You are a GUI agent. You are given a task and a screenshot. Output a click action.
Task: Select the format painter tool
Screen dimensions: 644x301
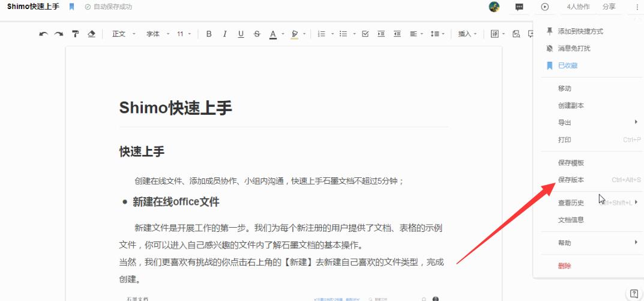75,34
